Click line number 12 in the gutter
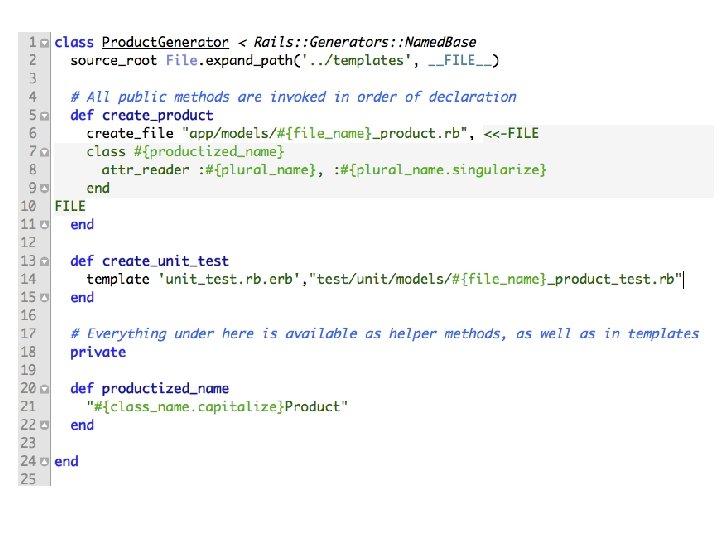 tap(28, 242)
